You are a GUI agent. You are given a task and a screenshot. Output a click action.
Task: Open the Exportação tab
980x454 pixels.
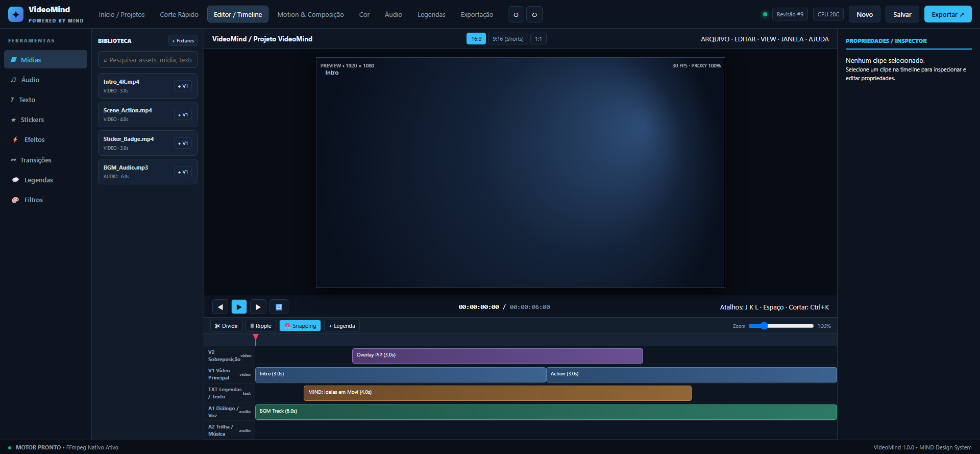(x=477, y=14)
